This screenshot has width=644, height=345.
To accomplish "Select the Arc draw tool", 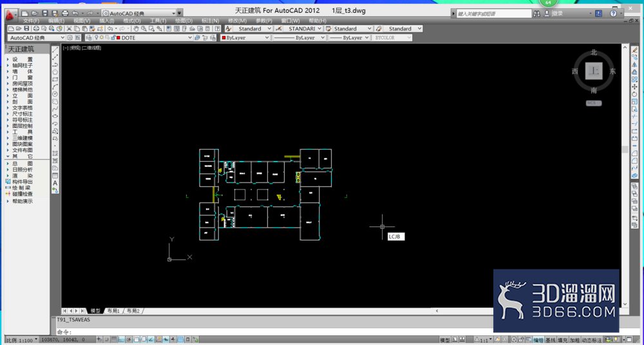I will (55, 87).
